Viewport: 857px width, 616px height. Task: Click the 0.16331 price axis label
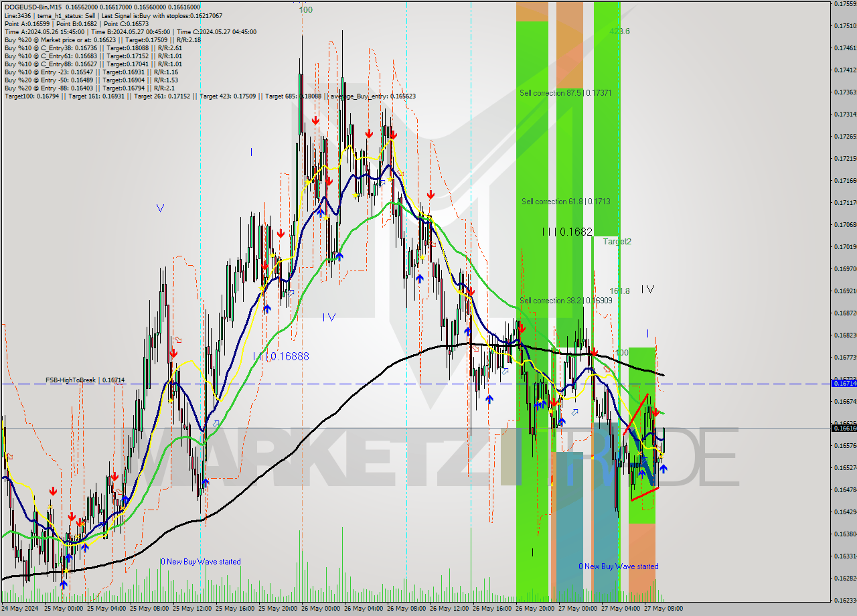coord(846,556)
